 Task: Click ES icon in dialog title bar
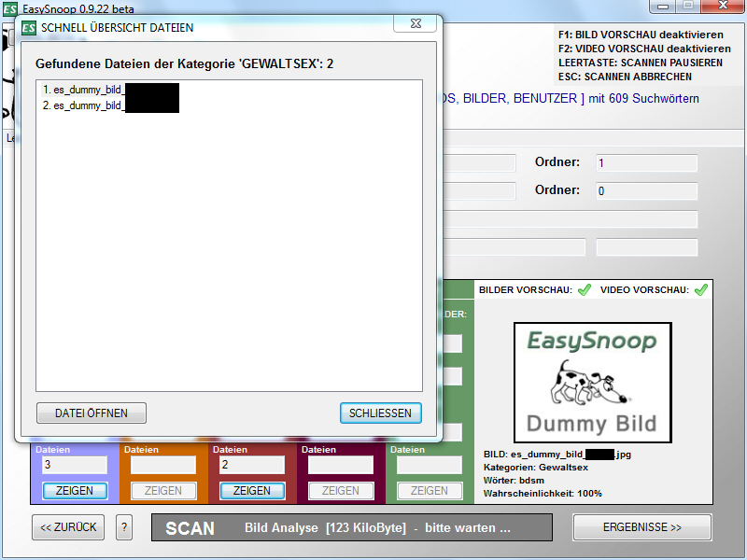coord(29,28)
